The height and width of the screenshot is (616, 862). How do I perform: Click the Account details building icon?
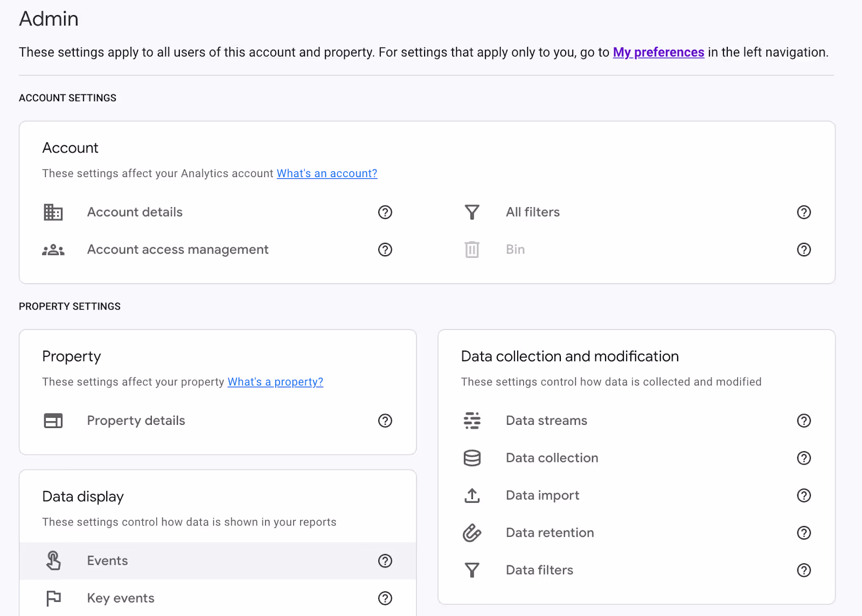(x=53, y=212)
